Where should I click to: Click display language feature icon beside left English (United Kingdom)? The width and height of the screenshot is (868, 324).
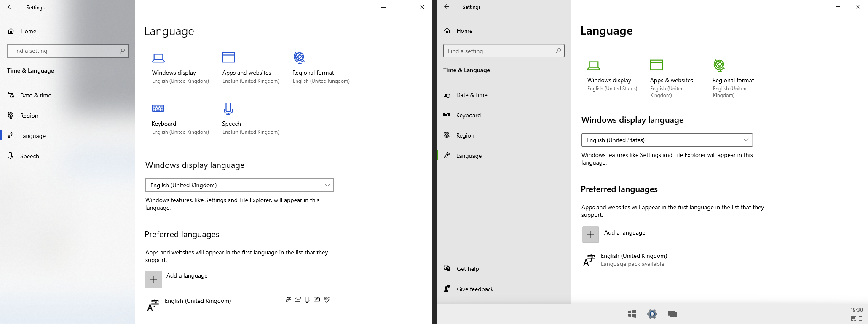[288, 300]
